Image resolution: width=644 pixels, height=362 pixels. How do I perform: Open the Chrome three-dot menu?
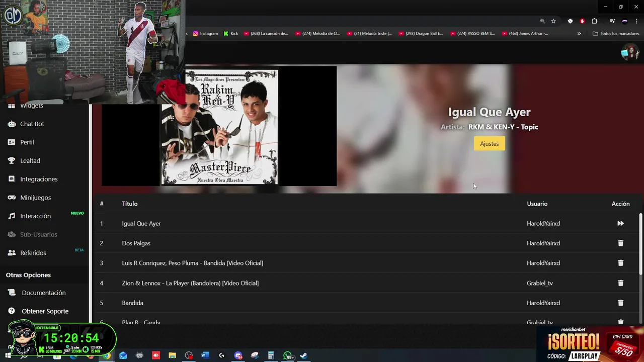pos(636,21)
